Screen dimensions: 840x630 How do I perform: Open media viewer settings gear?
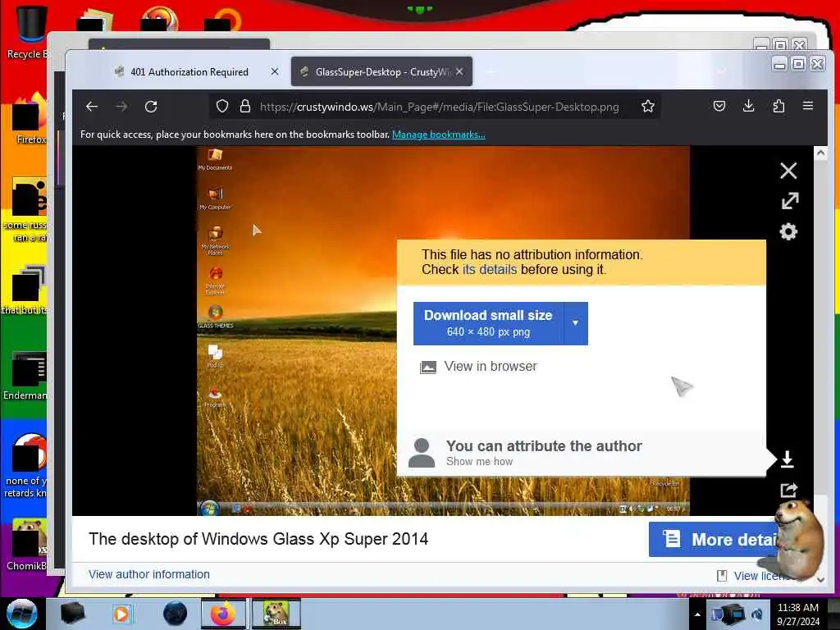pos(788,231)
